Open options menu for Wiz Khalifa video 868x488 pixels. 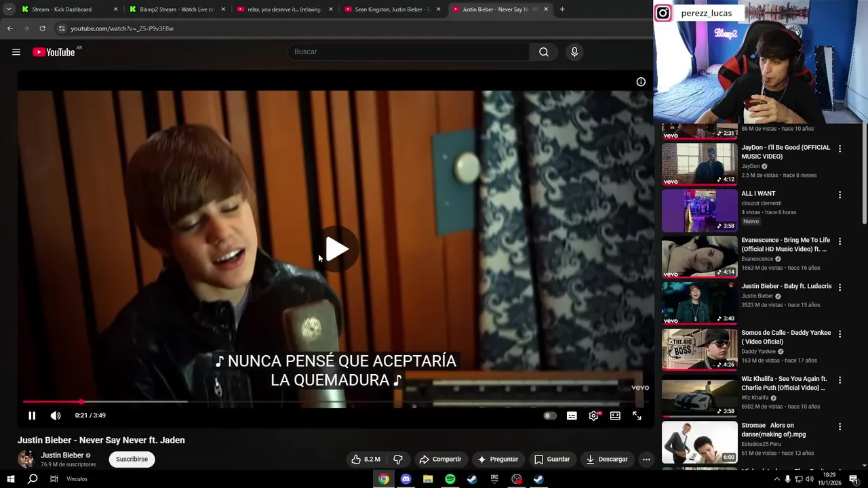point(840,380)
